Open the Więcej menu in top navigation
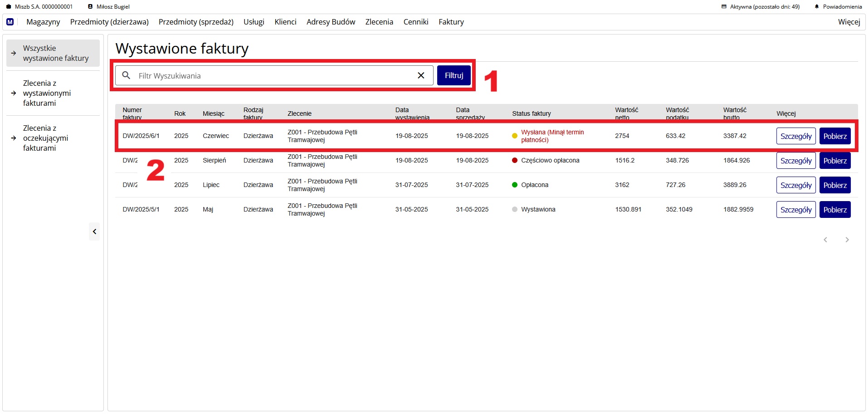868x414 pixels. click(848, 22)
